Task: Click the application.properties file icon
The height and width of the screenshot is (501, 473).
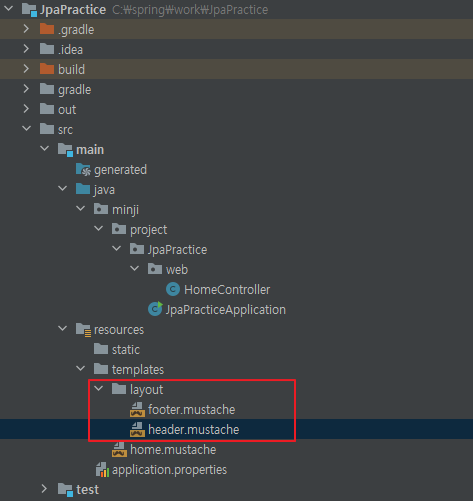Action: [102, 469]
